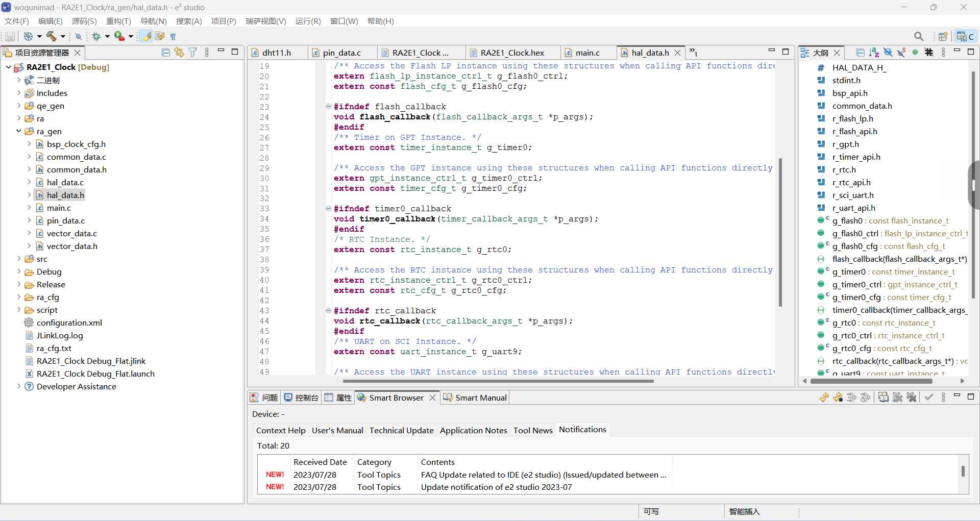
Task: Open the Project Explorer filter icon
Action: click(193, 52)
